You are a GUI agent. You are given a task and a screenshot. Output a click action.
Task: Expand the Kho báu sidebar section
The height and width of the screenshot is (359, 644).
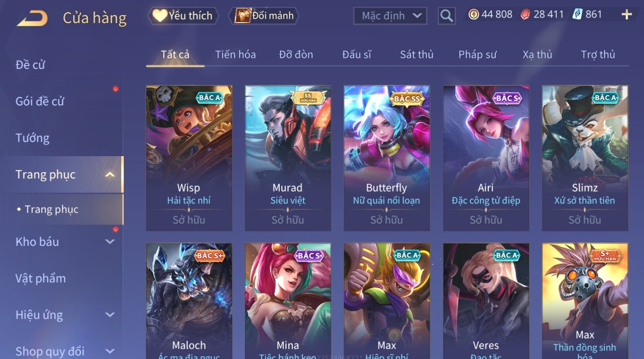click(x=110, y=242)
